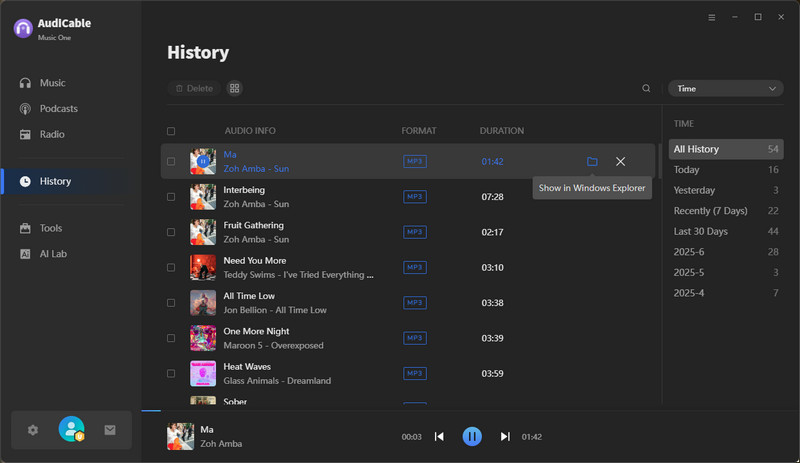Click Need You More album thumbnail
The width and height of the screenshot is (800, 463).
(x=203, y=267)
